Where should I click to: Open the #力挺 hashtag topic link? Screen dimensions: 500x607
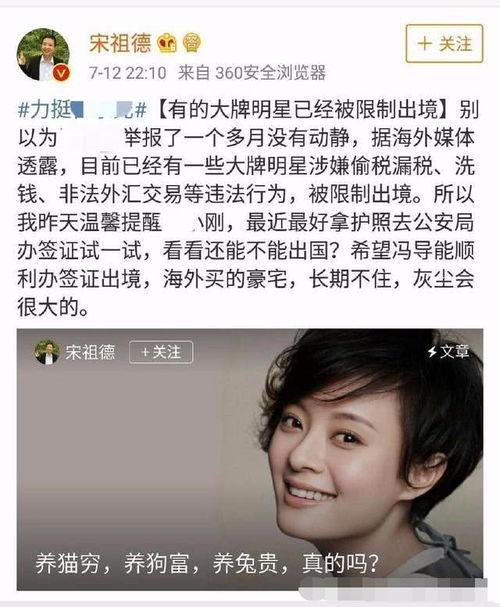82,110
